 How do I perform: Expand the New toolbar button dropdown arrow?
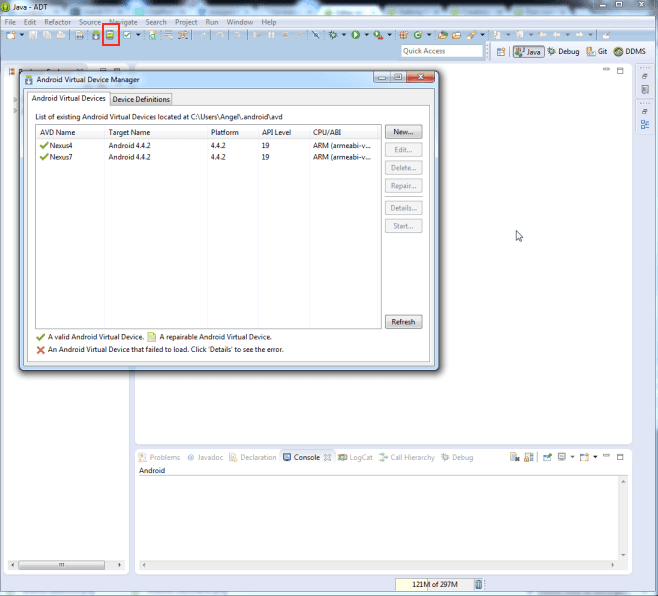21,35
